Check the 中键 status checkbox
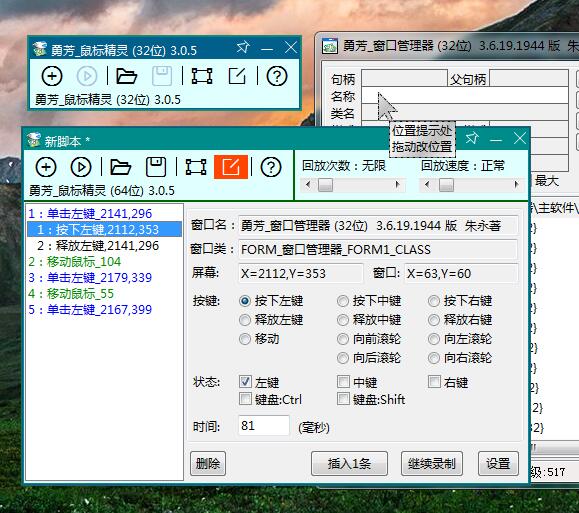Viewport: 579px width, 513px height. (x=343, y=382)
